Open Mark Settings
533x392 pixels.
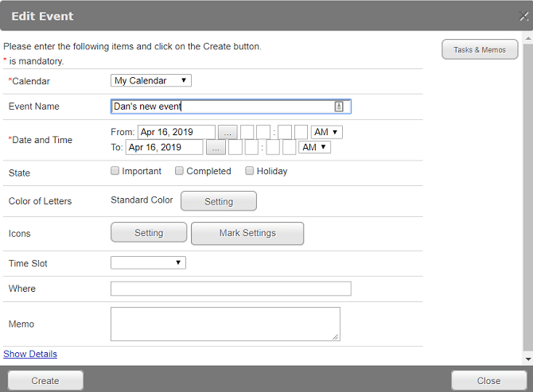tap(247, 233)
